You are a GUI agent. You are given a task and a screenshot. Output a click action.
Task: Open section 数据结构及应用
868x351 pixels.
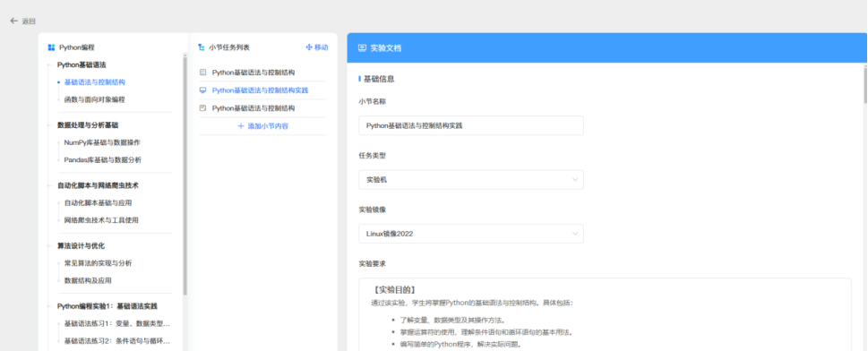tap(88, 280)
